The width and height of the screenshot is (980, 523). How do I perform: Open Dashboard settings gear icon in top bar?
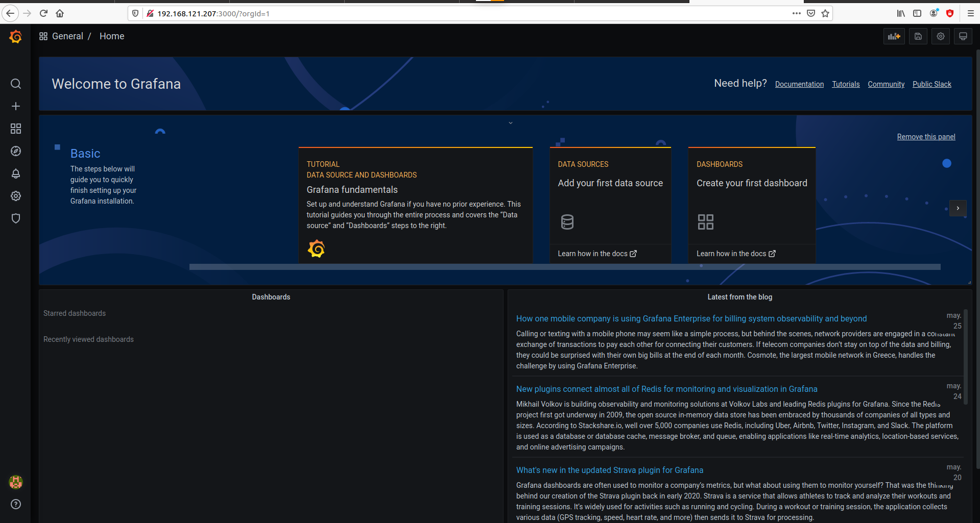click(941, 36)
